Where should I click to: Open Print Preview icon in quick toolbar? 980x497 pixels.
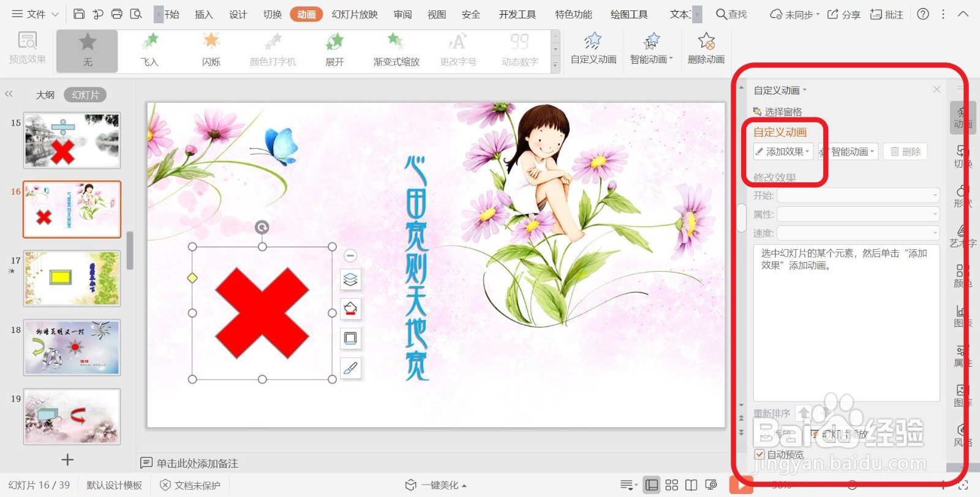click(136, 13)
